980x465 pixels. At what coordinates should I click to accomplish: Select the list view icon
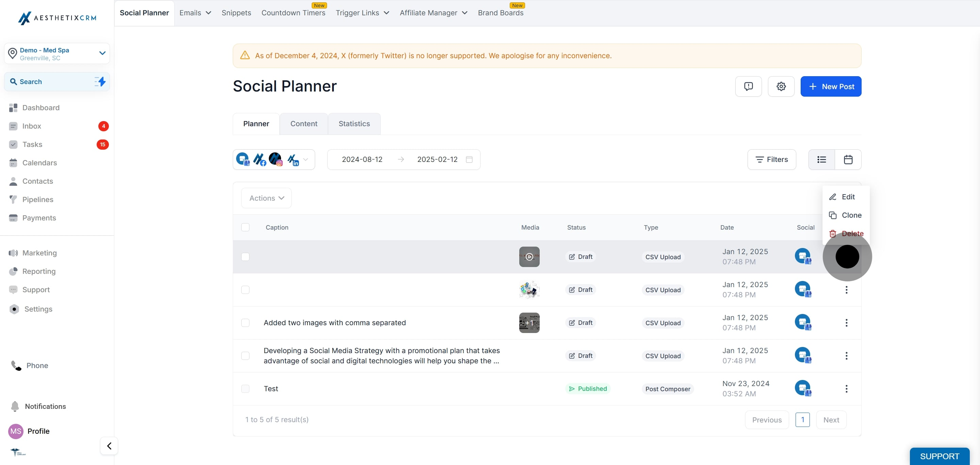click(x=821, y=159)
